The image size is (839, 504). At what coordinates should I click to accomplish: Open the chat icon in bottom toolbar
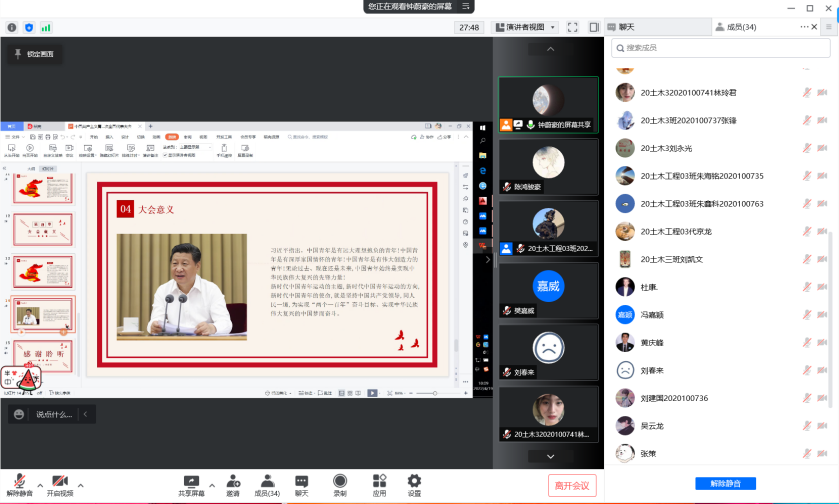tap(301, 482)
